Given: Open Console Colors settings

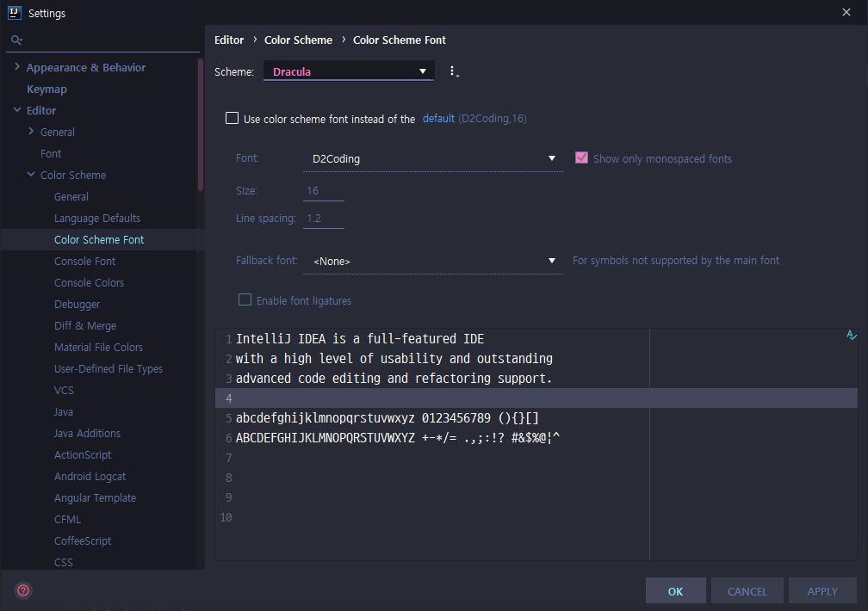Looking at the screenshot, I should tap(89, 283).
